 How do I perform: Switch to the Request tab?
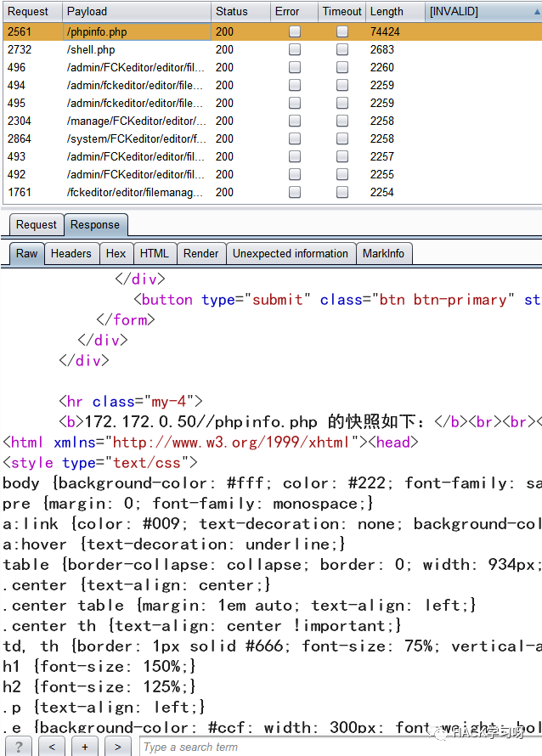point(37,225)
